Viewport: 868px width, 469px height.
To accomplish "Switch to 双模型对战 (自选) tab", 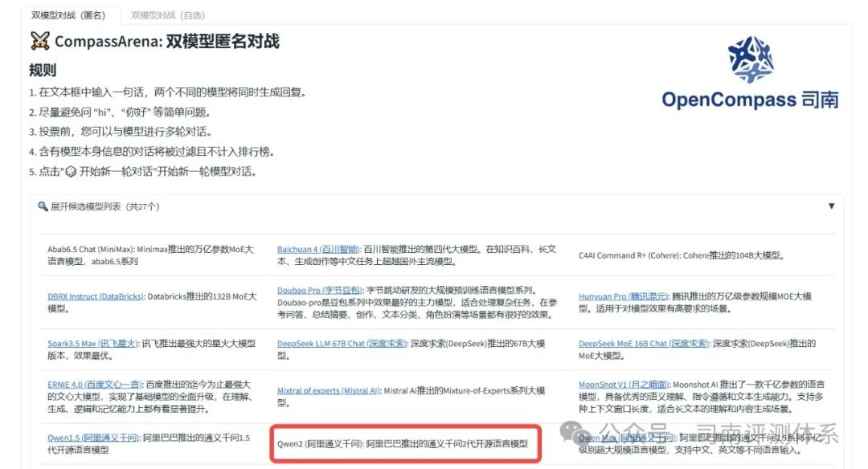I will pyautogui.click(x=168, y=15).
